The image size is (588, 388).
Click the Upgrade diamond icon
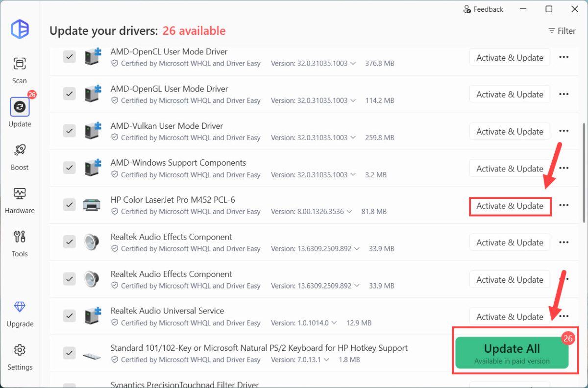click(x=20, y=307)
